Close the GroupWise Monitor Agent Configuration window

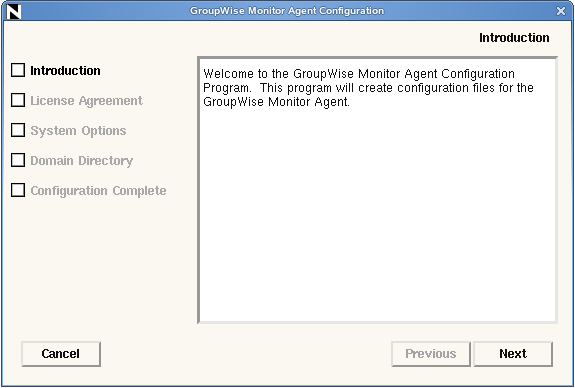tap(561, 11)
